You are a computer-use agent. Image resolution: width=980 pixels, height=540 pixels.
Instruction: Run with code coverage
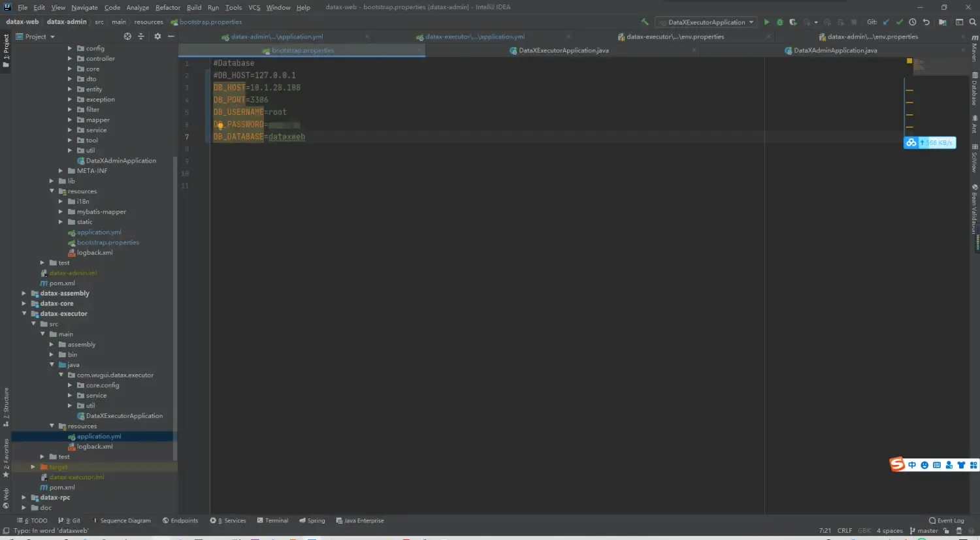(x=792, y=22)
